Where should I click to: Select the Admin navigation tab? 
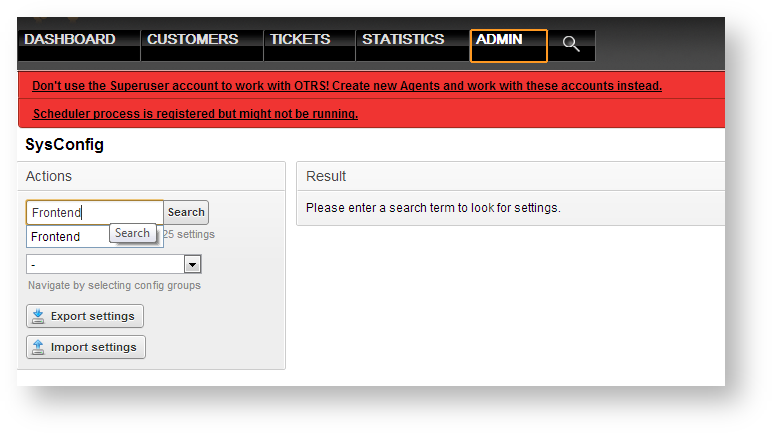coord(509,45)
